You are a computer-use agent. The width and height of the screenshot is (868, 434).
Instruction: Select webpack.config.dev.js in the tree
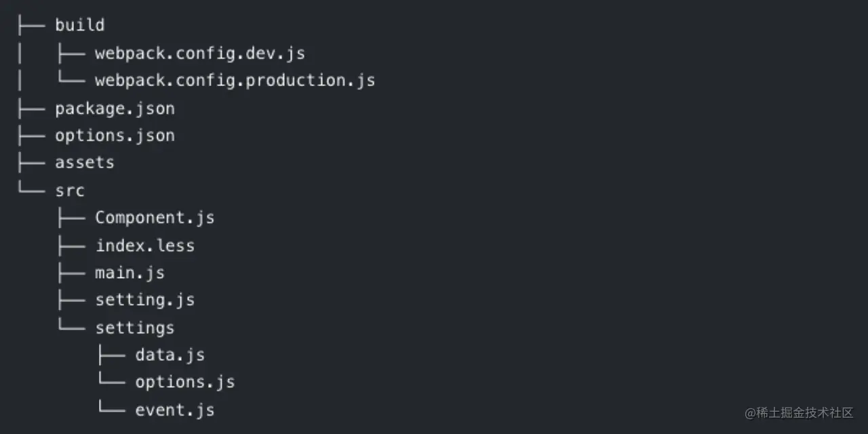[199, 54]
